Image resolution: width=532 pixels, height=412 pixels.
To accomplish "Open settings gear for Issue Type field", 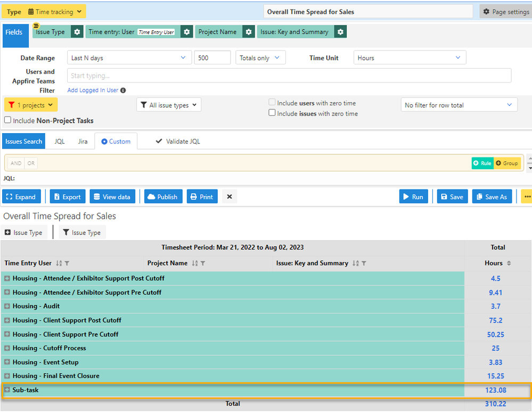I will click(77, 32).
